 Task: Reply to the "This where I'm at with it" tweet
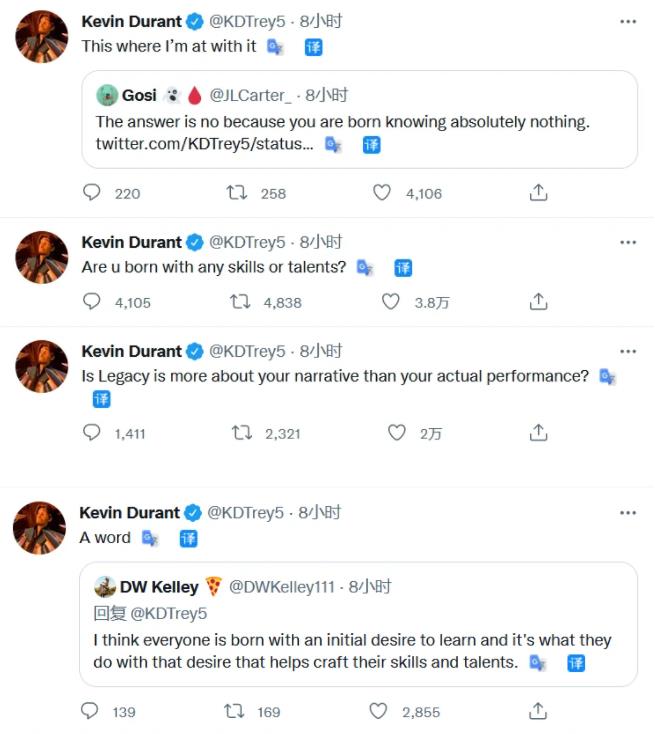[92, 193]
